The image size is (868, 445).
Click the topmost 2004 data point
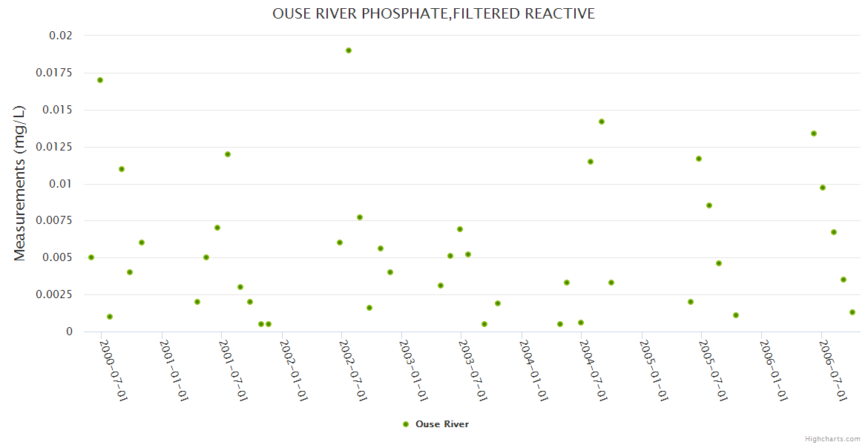tap(602, 122)
